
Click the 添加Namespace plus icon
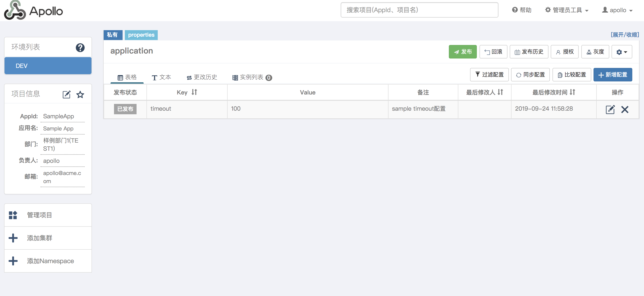[13, 261]
